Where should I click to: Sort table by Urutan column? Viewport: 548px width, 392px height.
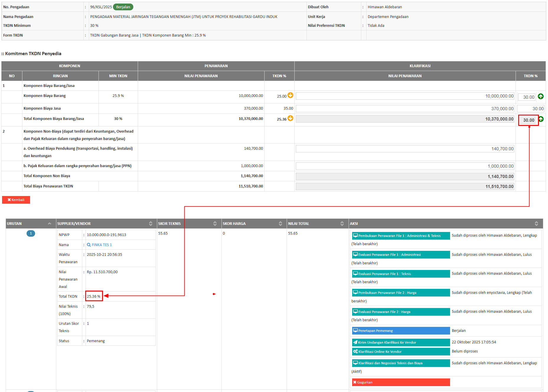50,224
